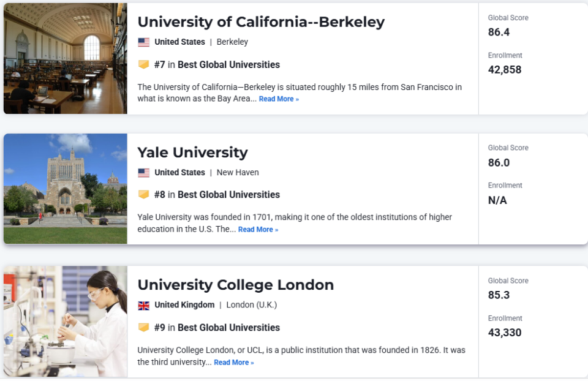
Task: Click the #8 in Best Global Universities ranking
Action: (x=217, y=195)
